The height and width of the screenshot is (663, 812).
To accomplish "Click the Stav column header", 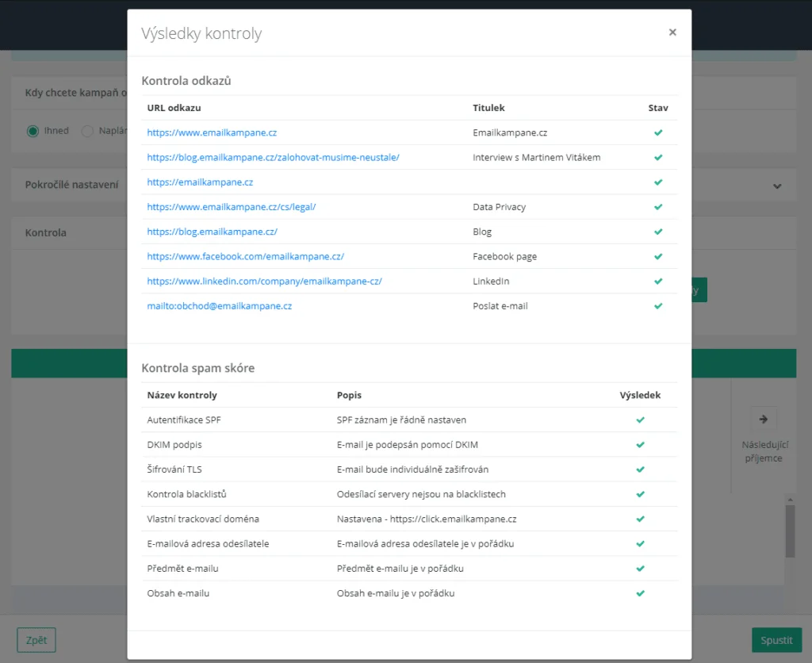I will tap(658, 108).
